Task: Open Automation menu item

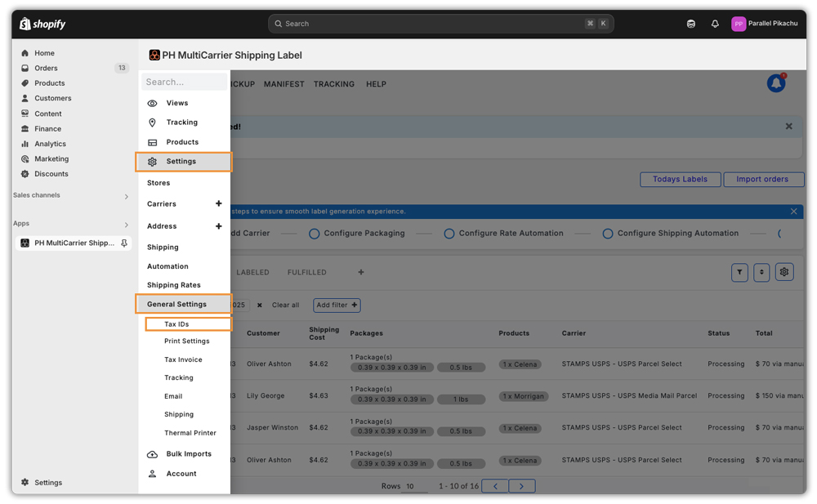Action: [x=167, y=266]
